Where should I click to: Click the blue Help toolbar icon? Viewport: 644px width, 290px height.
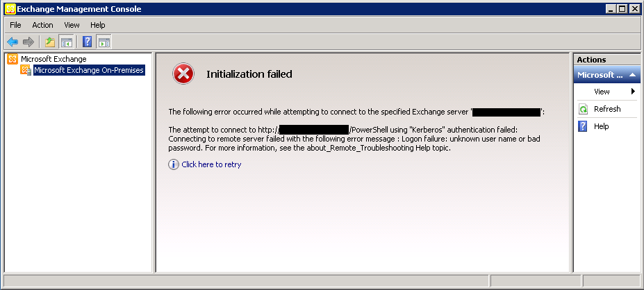pyautogui.click(x=88, y=42)
